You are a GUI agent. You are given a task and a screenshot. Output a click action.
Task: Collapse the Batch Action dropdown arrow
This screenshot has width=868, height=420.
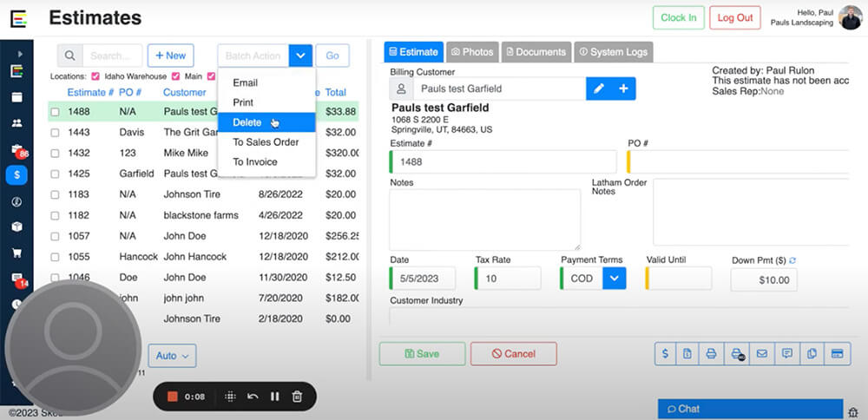tap(300, 56)
